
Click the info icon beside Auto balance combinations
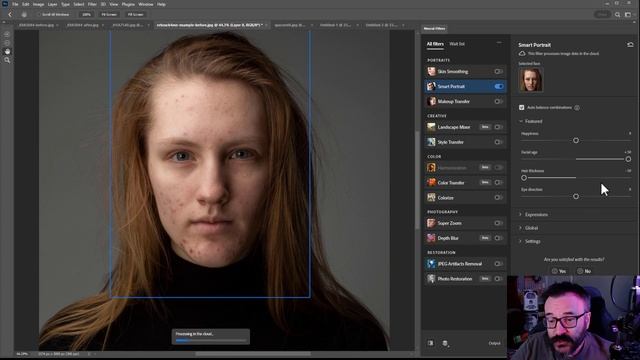tap(577, 108)
